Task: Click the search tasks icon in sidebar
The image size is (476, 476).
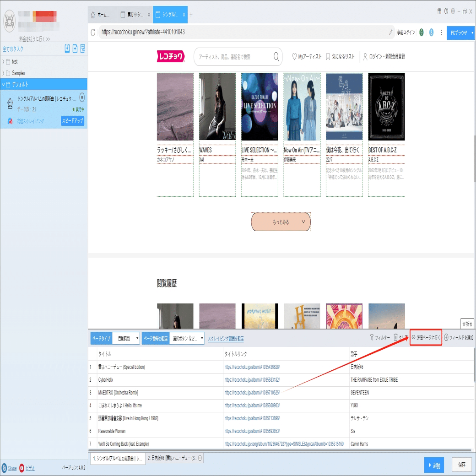Action: click(82, 48)
